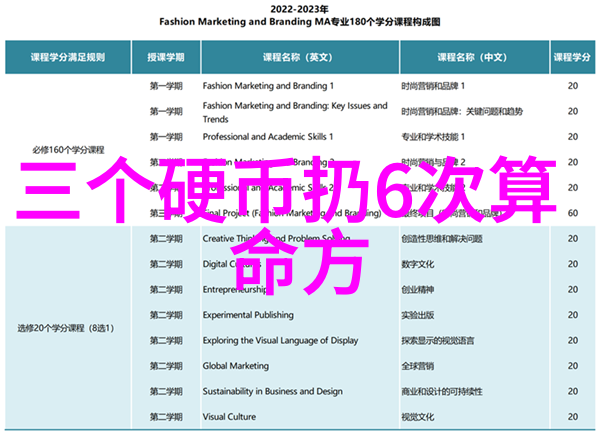
Task: Select the 课程学分满足规则 column header
Action: [x=67, y=57]
